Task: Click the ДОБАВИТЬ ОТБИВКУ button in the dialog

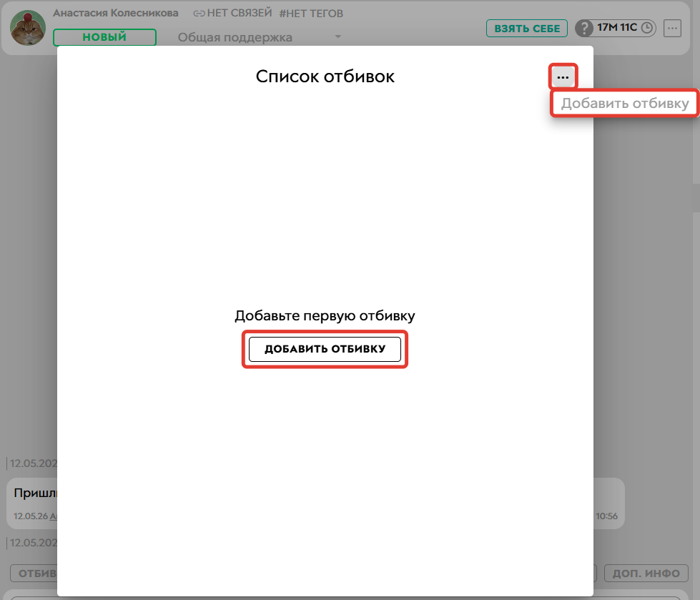Action: tap(325, 349)
